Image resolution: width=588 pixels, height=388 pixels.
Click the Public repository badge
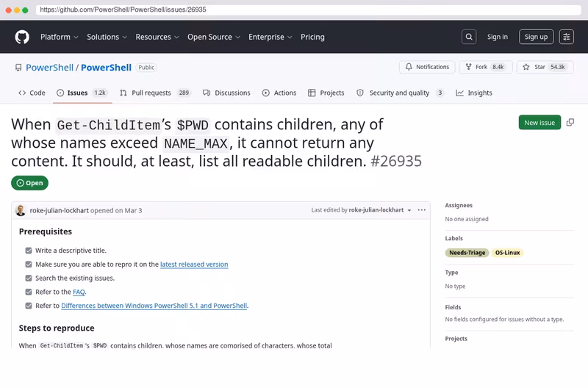coord(146,68)
